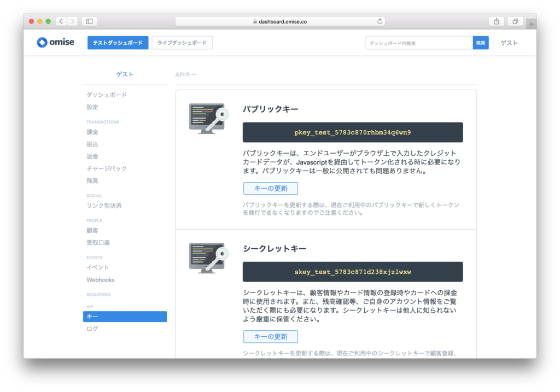Click the skey_test secret key value
The height and width of the screenshot is (392, 560).
coord(353,272)
